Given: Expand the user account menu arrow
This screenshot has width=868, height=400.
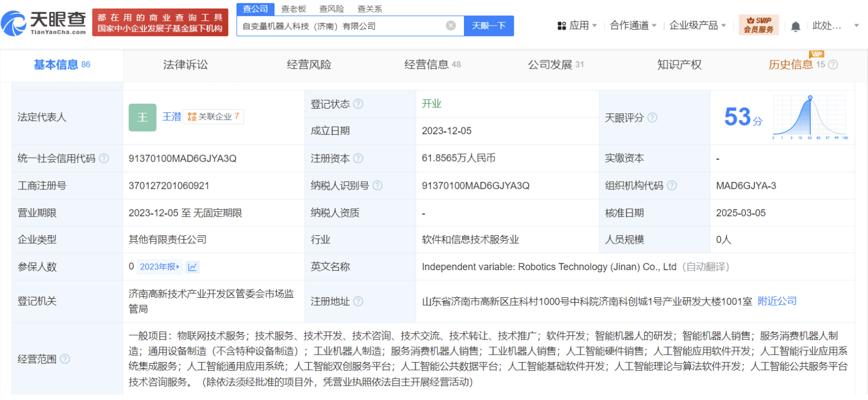Looking at the screenshot, I should [x=856, y=26].
